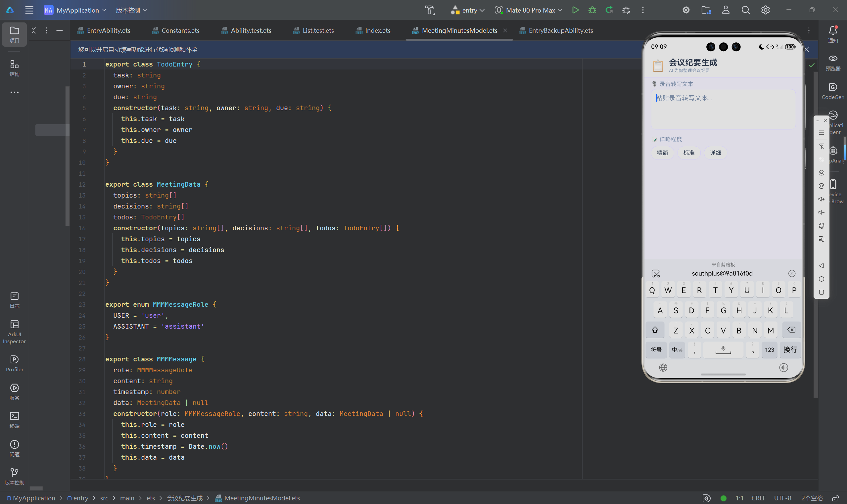The width and height of the screenshot is (847, 504).
Task: Open entry run configuration dropdown
Action: click(x=467, y=10)
